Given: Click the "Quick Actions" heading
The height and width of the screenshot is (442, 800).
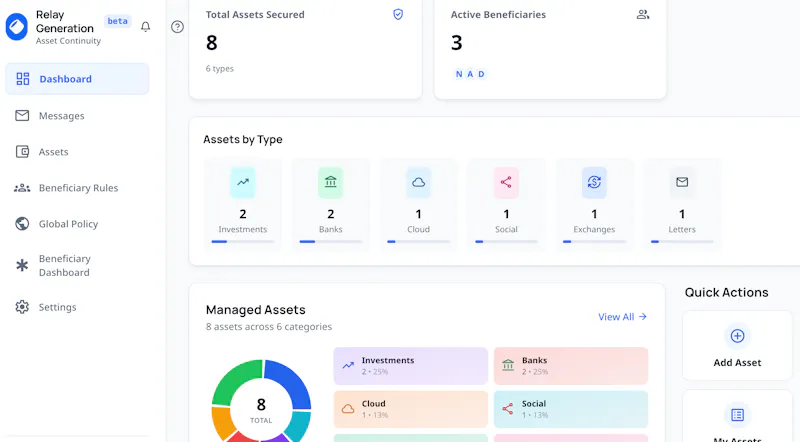Looking at the screenshot, I should point(727,292).
